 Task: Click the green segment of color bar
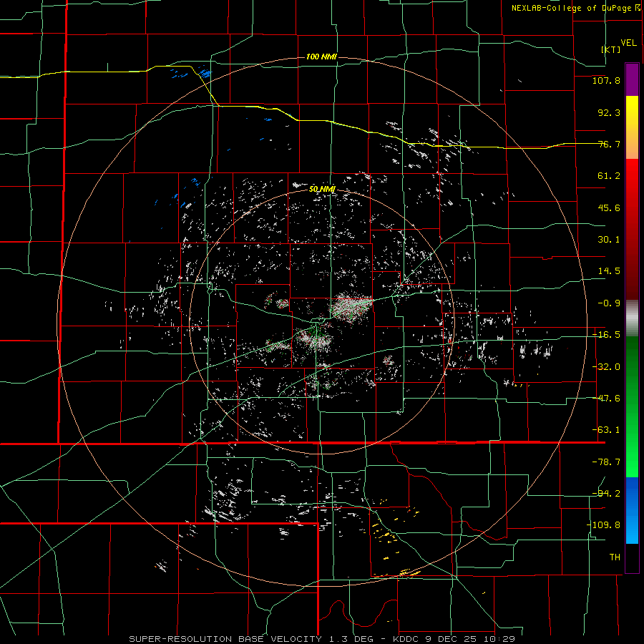tap(632, 406)
